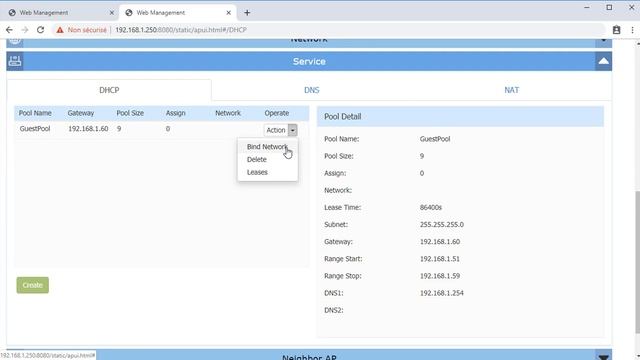Click the page vertical scrollbar

pyautogui.click(x=637, y=261)
